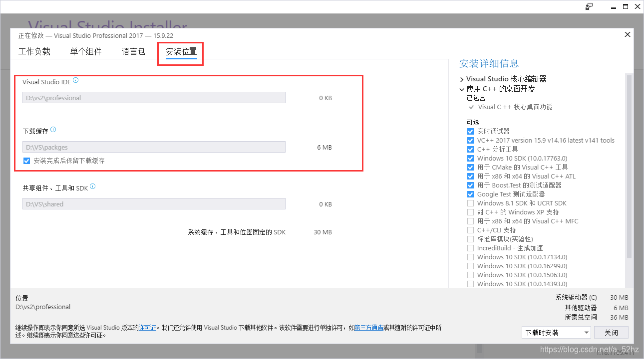
Task: Click the 下载缓存 path field
Action: click(x=154, y=147)
